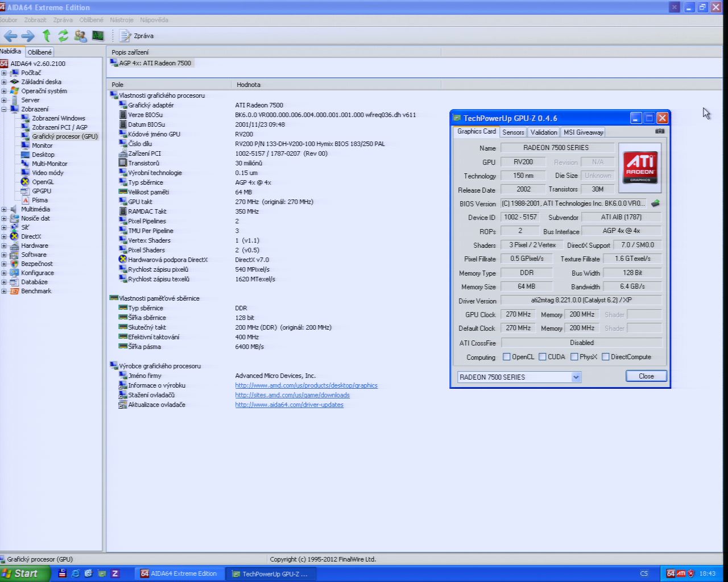
Task: Click the purple Z quick launch icon
Action: click(x=115, y=573)
